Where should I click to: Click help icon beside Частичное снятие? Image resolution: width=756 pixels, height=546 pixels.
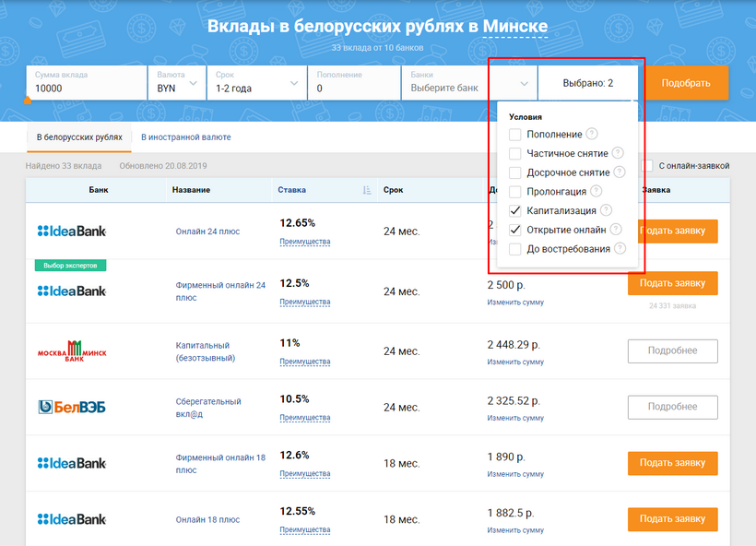click(618, 153)
